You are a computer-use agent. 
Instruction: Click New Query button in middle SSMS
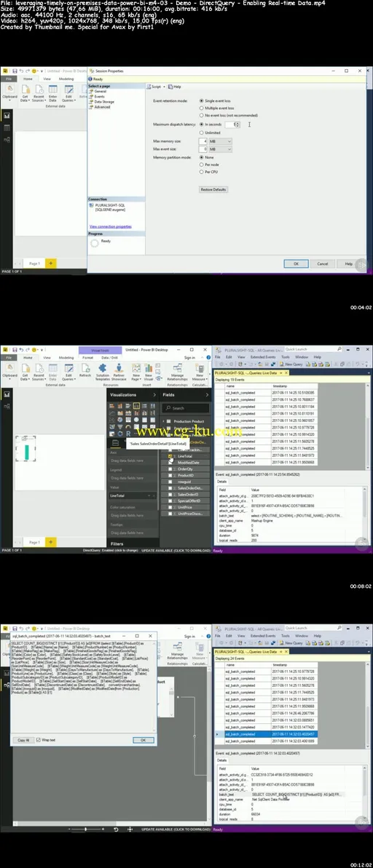pos(291,365)
